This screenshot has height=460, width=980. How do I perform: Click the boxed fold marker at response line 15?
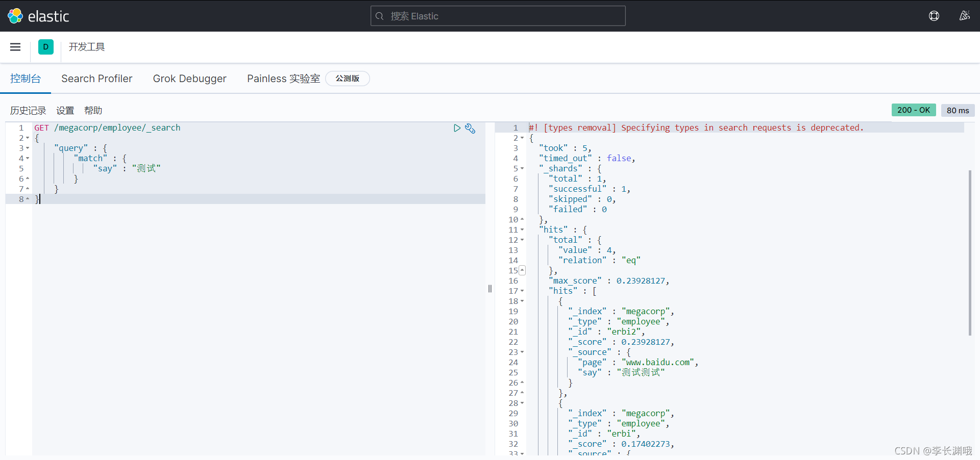click(522, 270)
